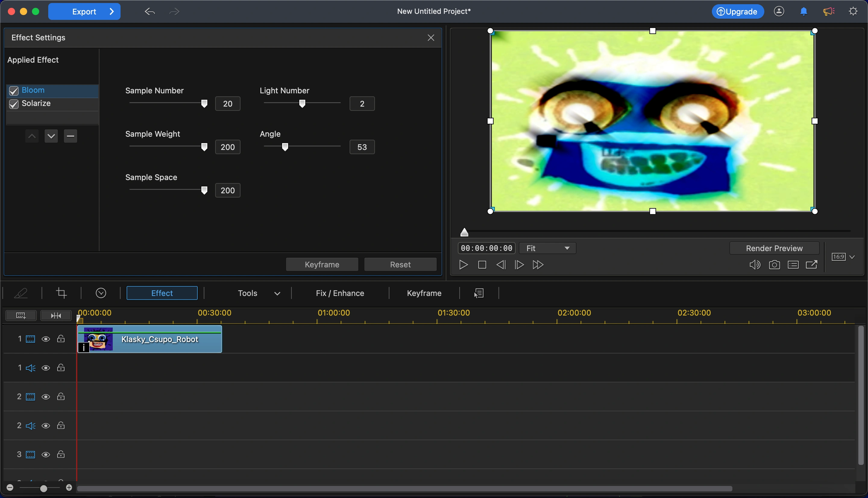This screenshot has width=868, height=498.
Task: Open the Fix / Enhance tab
Action: point(340,293)
